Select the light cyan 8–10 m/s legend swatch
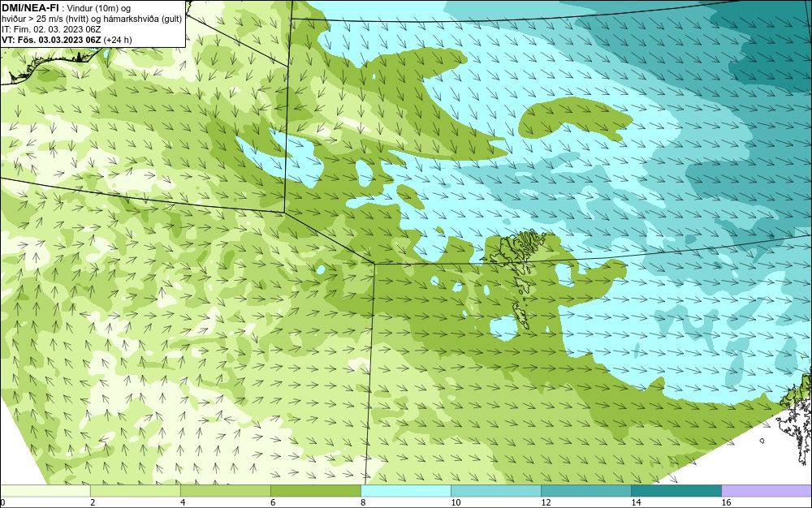 (405, 491)
